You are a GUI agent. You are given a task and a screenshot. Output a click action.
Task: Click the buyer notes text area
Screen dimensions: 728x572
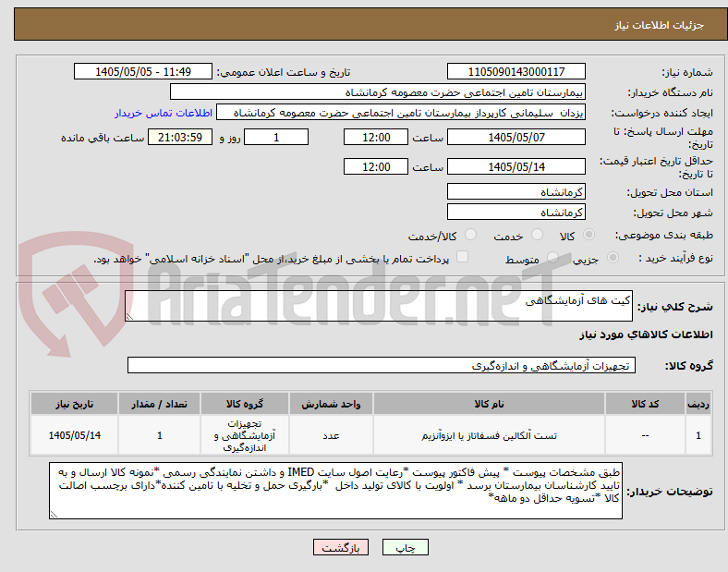(x=335, y=491)
